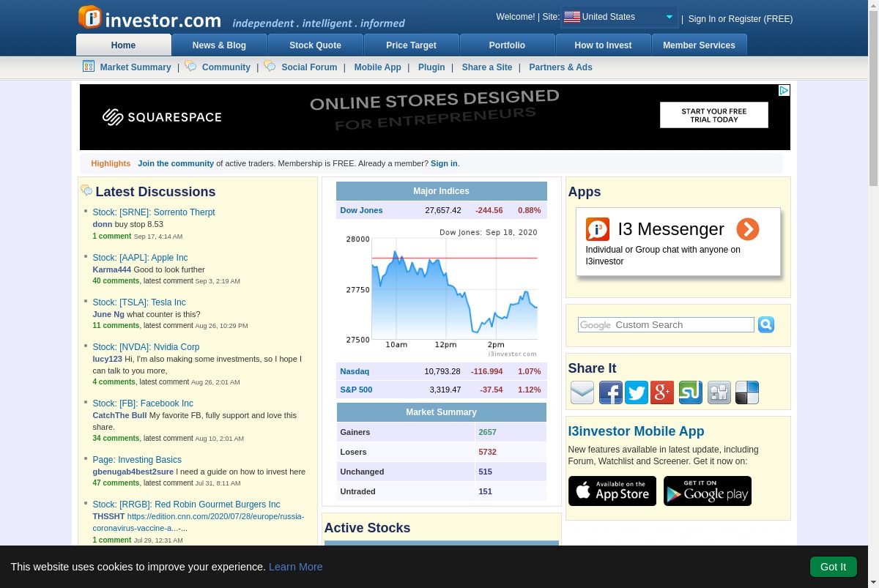This screenshot has width=879, height=588.
Task: Share the page on StumbleUpon
Action: (x=691, y=392)
